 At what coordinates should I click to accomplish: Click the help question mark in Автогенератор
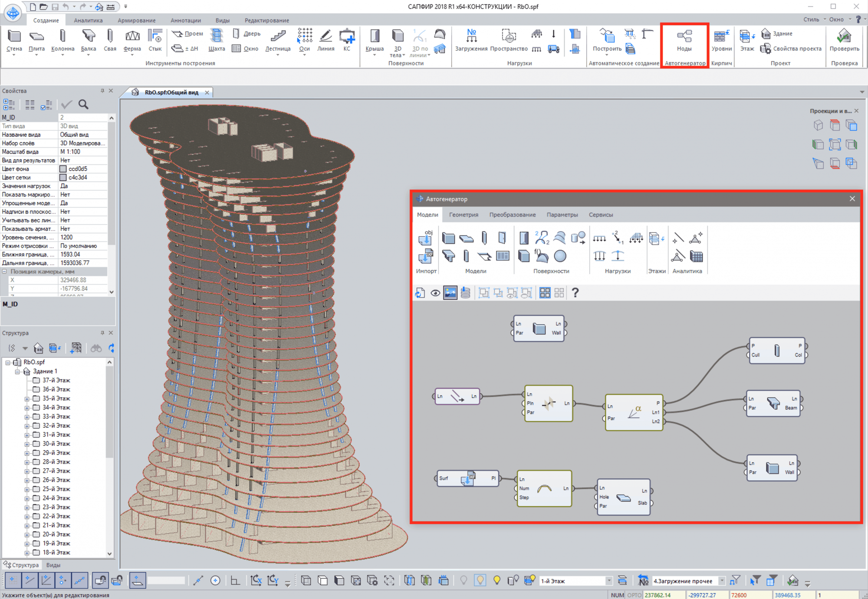pyautogui.click(x=575, y=293)
